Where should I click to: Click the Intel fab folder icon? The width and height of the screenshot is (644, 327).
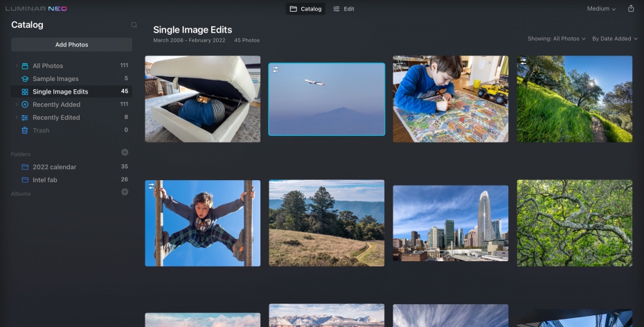pyautogui.click(x=25, y=180)
